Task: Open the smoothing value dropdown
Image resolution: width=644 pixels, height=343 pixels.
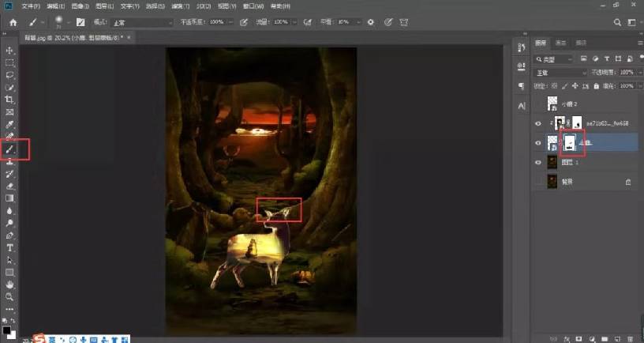Action: [358, 22]
